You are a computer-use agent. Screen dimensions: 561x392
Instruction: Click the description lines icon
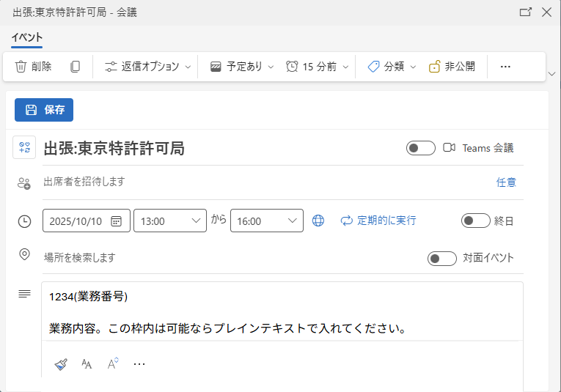[24, 294]
